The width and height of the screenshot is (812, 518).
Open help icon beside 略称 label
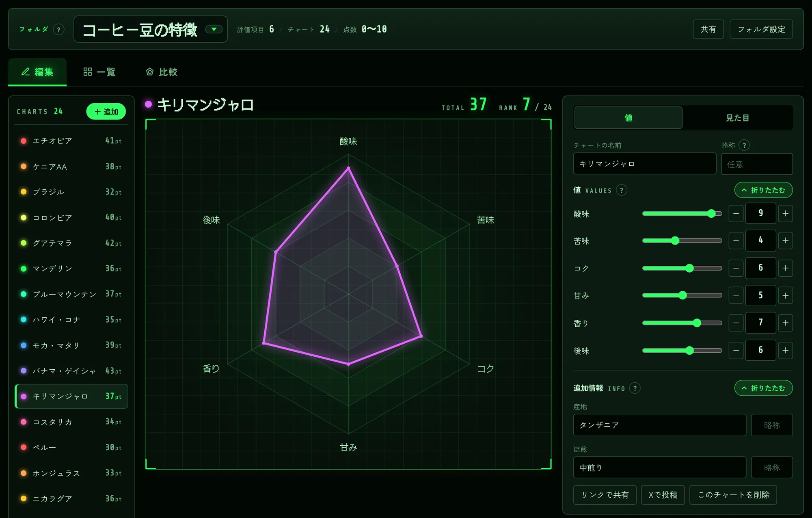point(744,145)
